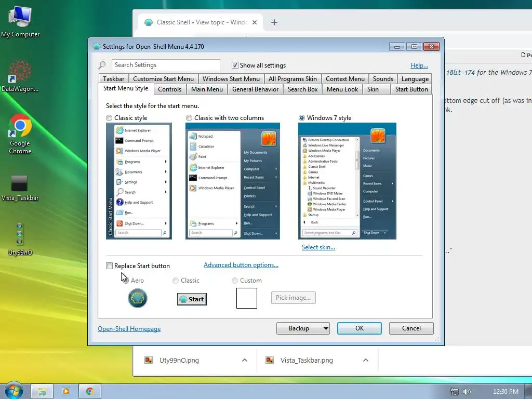
Task: Switch to the Customize Start Menu tab
Action: click(163, 79)
